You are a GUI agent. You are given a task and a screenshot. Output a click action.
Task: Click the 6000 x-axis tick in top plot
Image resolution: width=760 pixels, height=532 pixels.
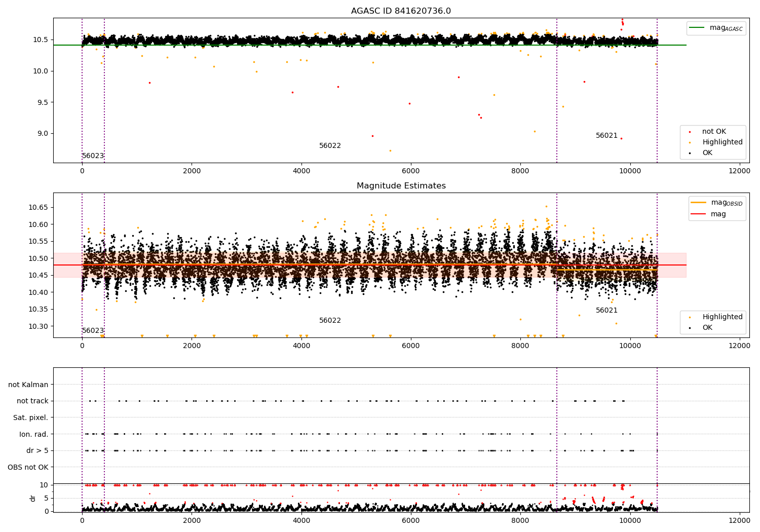point(411,171)
